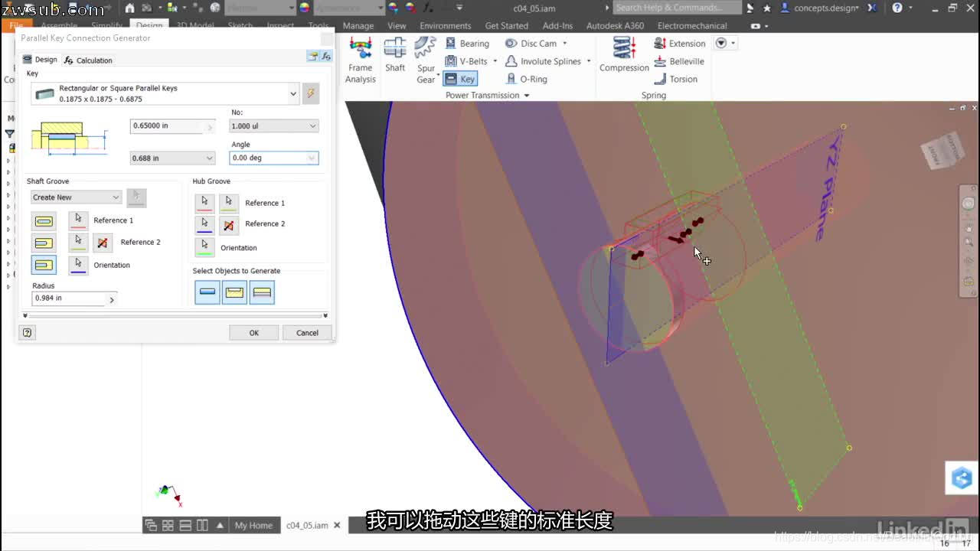Click the fx calculation toggle icon in dialog corner

click(326, 56)
